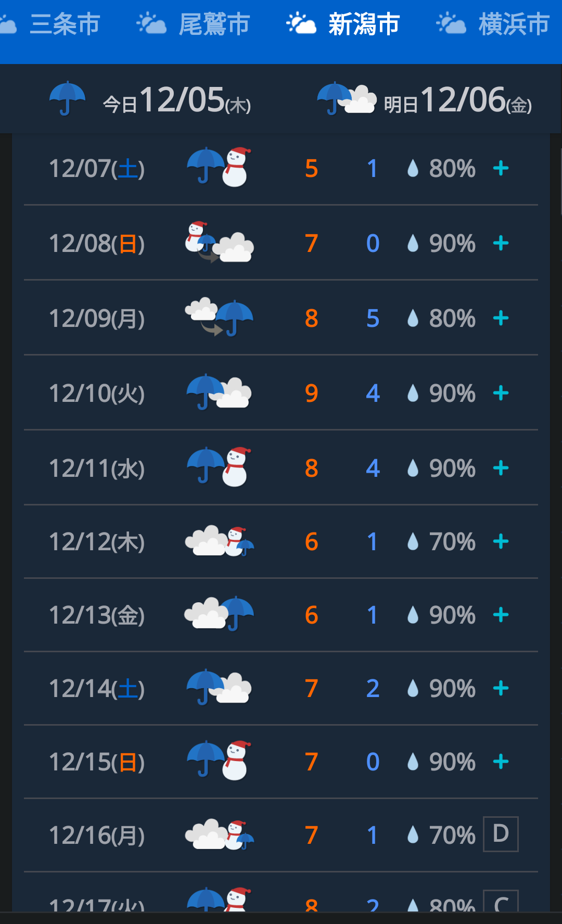This screenshot has width=562, height=924.
Task: Click the umbrella-snowman icon for 12/07
Action: pos(219,167)
